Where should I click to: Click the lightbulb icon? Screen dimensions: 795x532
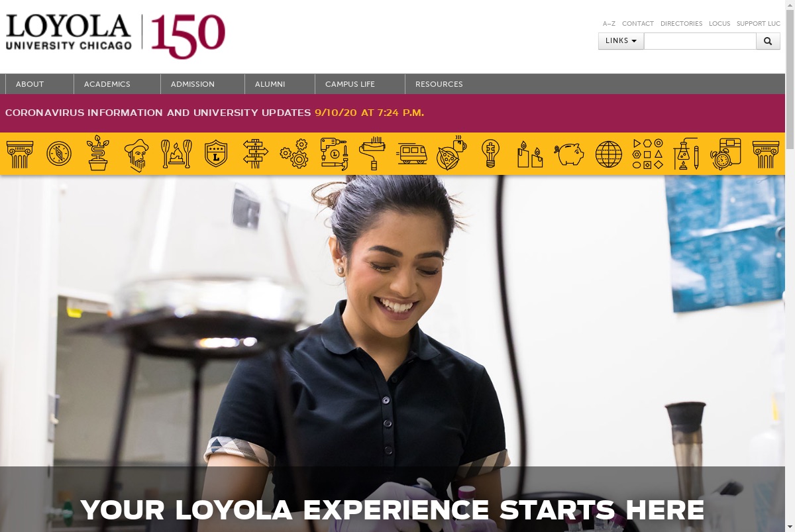click(490, 154)
